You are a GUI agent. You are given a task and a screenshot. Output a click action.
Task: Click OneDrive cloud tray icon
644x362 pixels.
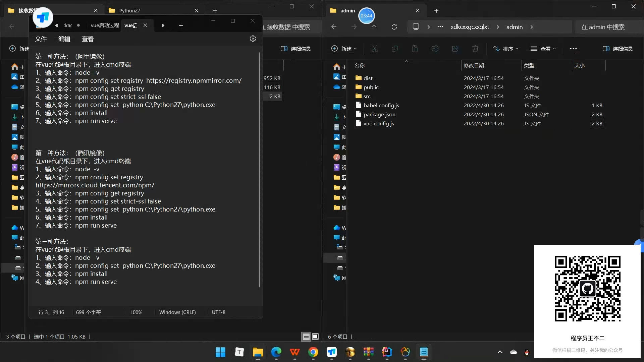[514, 352]
